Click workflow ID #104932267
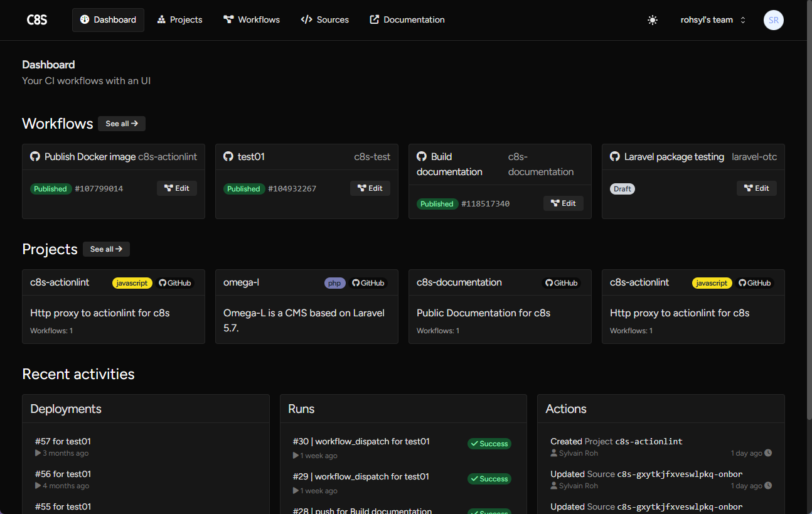The height and width of the screenshot is (514, 812). click(x=292, y=189)
